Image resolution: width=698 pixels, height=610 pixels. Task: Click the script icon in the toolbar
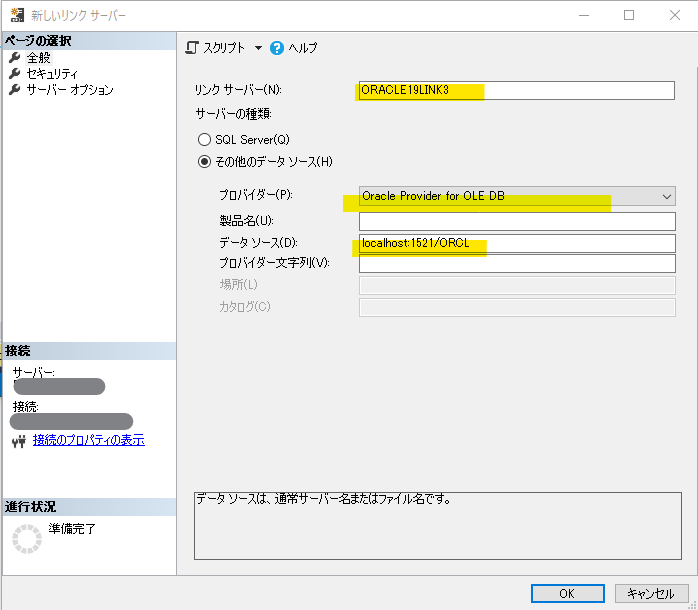coord(193,48)
